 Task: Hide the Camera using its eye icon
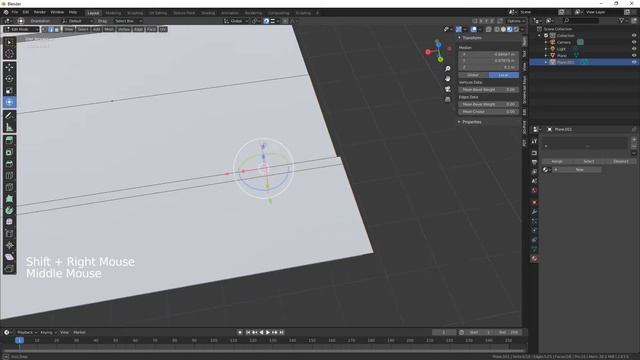[x=634, y=42]
